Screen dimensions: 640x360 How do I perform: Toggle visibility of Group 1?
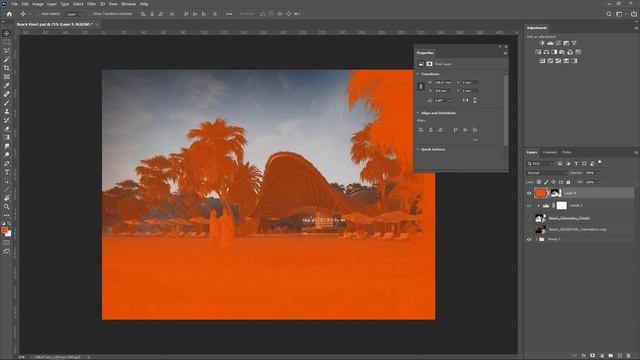click(x=529, y=239)
